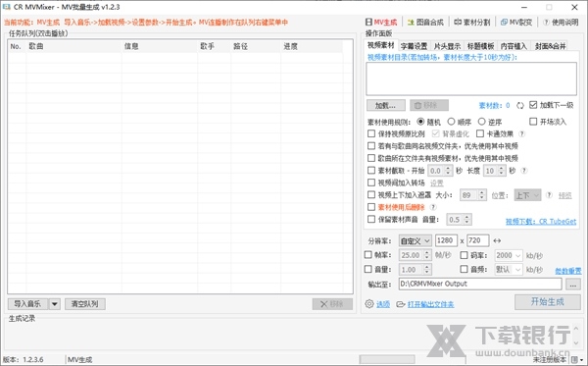Switch to the 封面&合并 tab

550,46
